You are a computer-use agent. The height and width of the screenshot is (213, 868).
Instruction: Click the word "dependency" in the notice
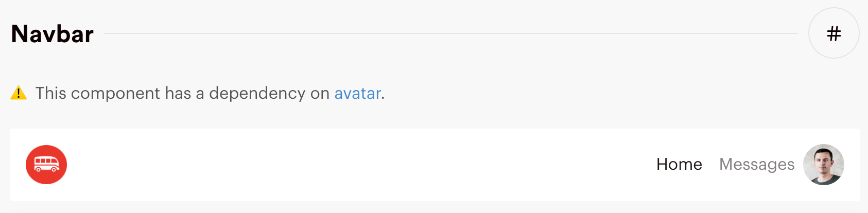coord(257,93)
